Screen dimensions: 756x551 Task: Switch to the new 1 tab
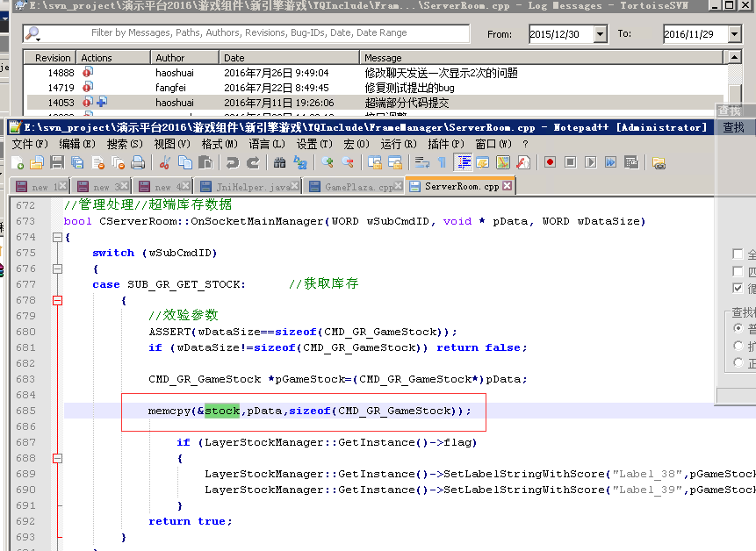pyautogui.click(x=40, y=186)
